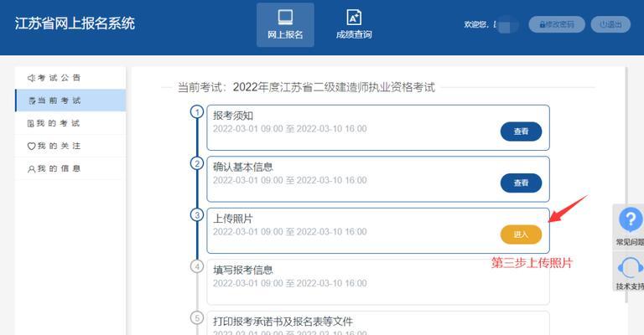Click the 报考须知 step title

[233, 116]
